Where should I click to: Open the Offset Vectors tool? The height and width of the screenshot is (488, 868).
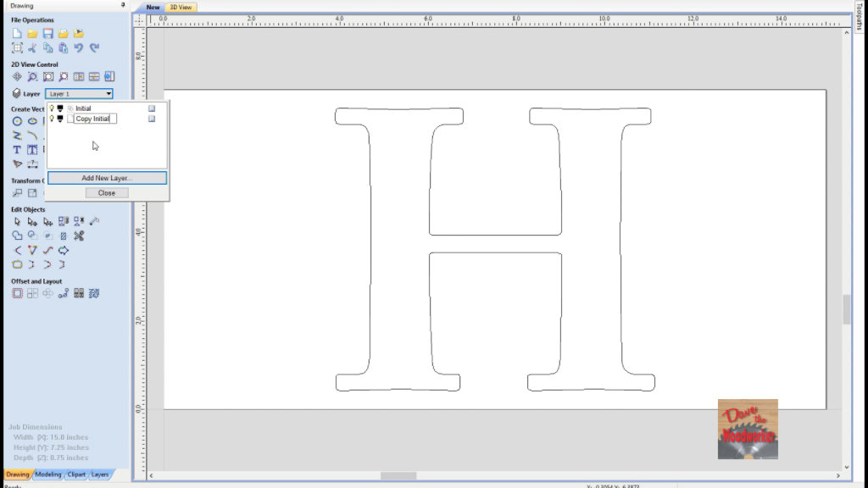[17, 293]
